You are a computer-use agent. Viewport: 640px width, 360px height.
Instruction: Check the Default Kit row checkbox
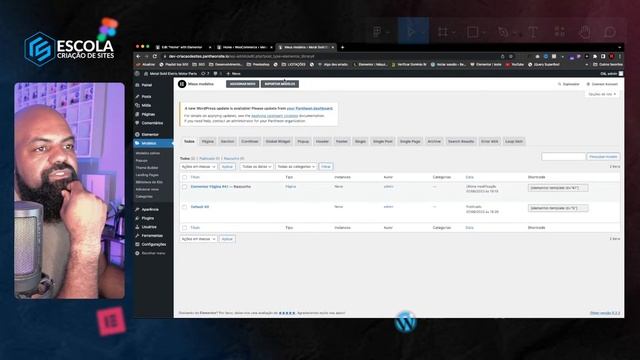(x=184, y=207)
